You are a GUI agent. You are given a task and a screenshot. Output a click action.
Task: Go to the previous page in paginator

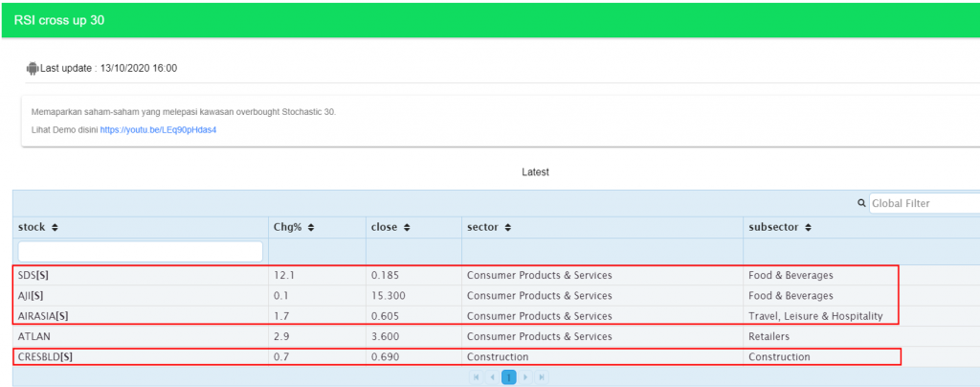[492, 377]
